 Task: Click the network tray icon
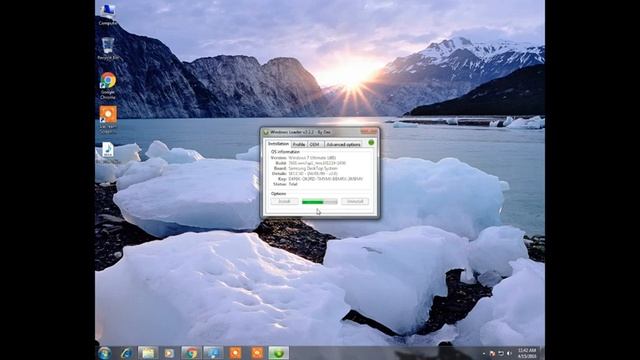[x=501, y=353]
